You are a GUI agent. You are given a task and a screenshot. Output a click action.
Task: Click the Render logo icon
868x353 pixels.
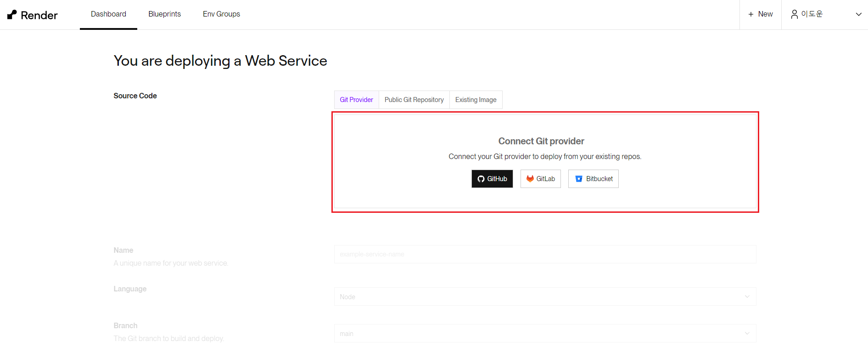12,15
